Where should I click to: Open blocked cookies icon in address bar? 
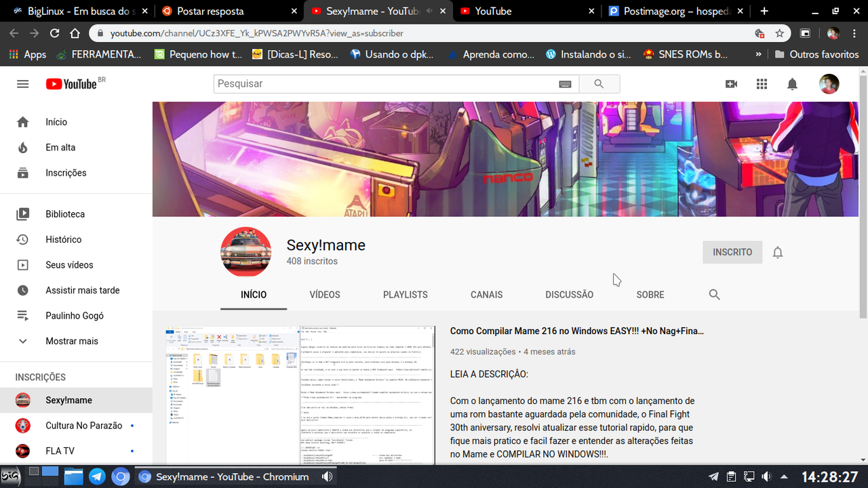tap(760, 33)
